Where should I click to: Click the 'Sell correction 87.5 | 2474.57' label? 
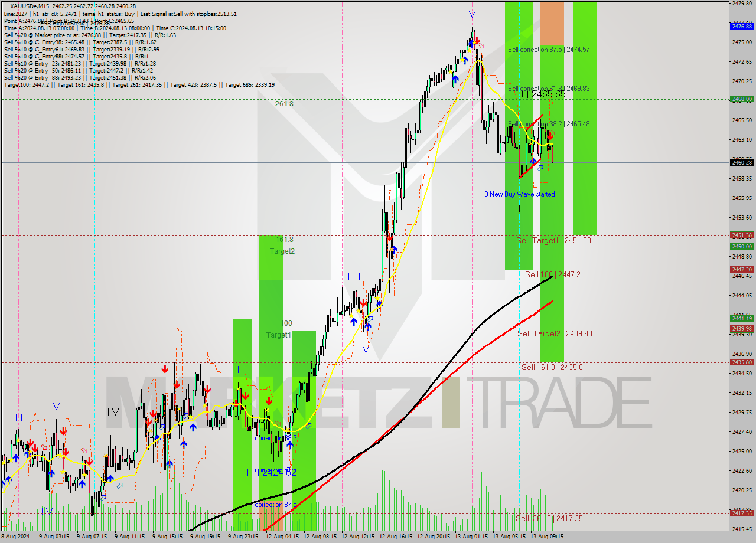(x=549, y=50)
